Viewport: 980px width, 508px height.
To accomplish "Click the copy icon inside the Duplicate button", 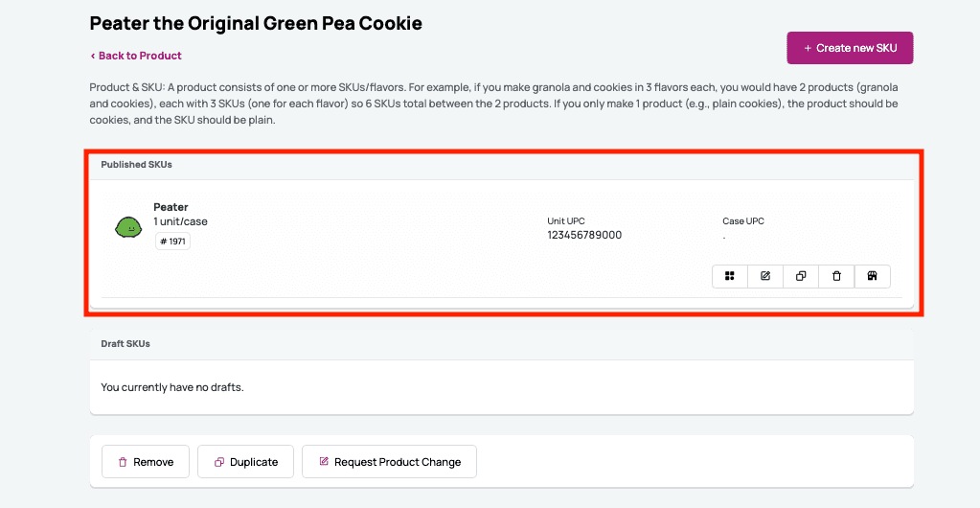I will pyautogui.click(x=218, y=462).
